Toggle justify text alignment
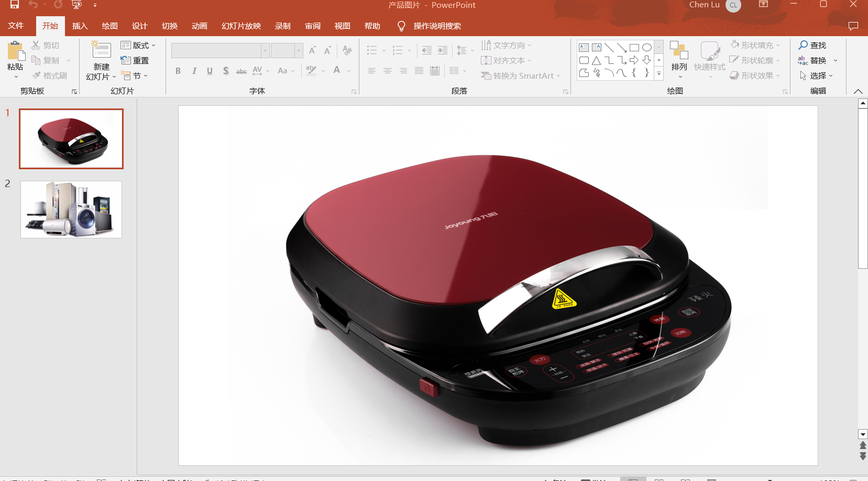 point(419,71)
